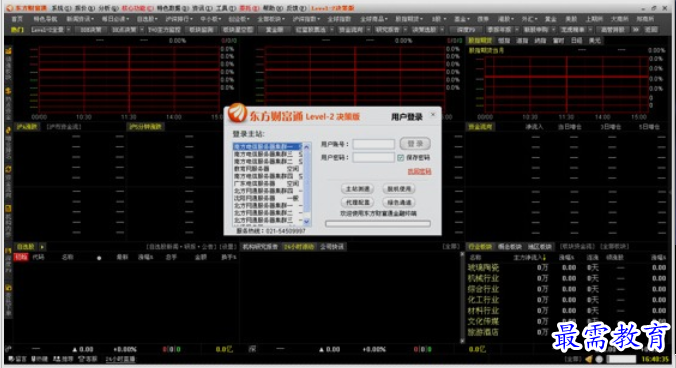Click the server list scroll-down arrow

(307, 221)
